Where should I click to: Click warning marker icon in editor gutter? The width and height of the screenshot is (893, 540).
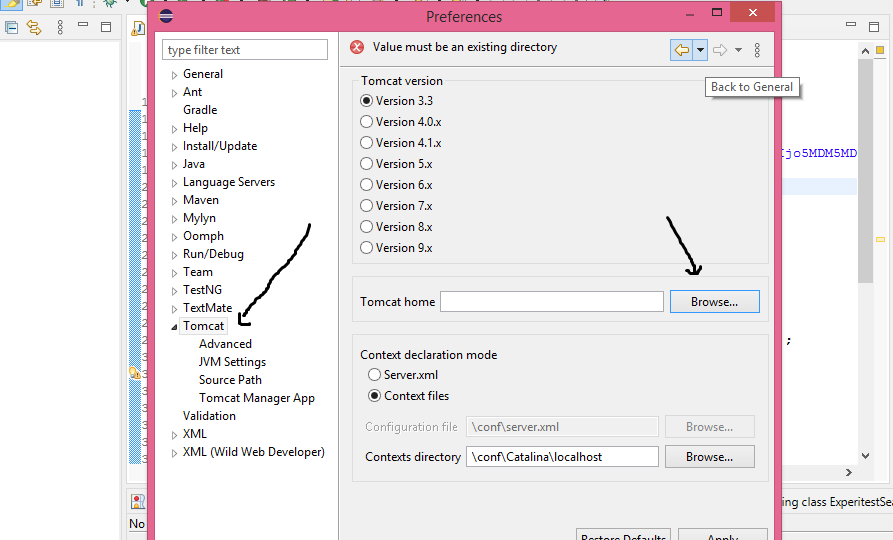click(x=134, y=374)
